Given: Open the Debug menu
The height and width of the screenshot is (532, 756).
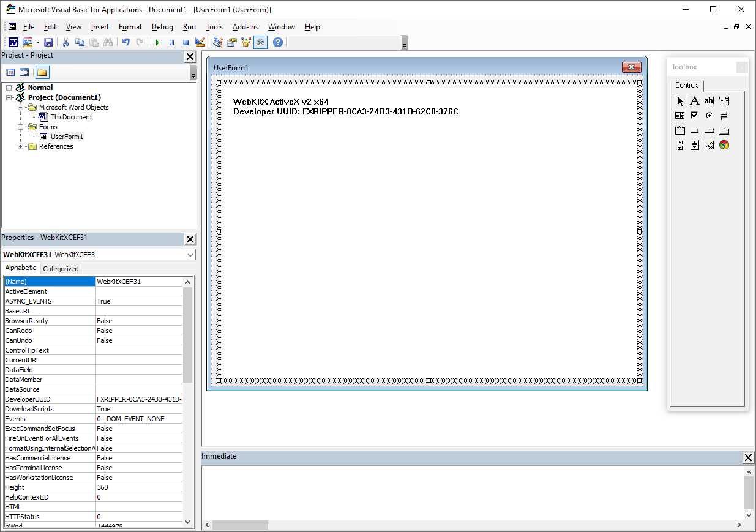Looking at the screenshot, I should pos(162,27).
